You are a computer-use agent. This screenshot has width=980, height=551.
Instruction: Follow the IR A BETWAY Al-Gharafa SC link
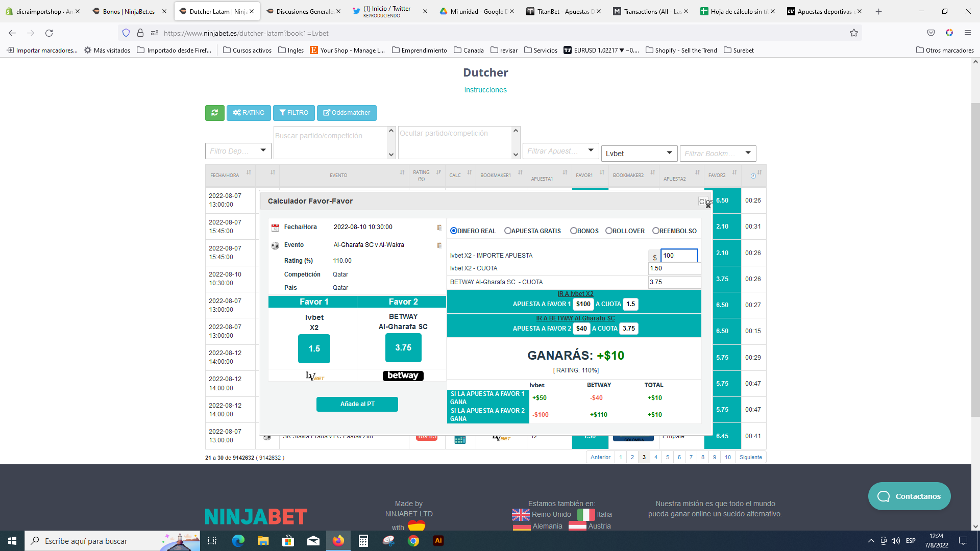[x=575, y=318]
